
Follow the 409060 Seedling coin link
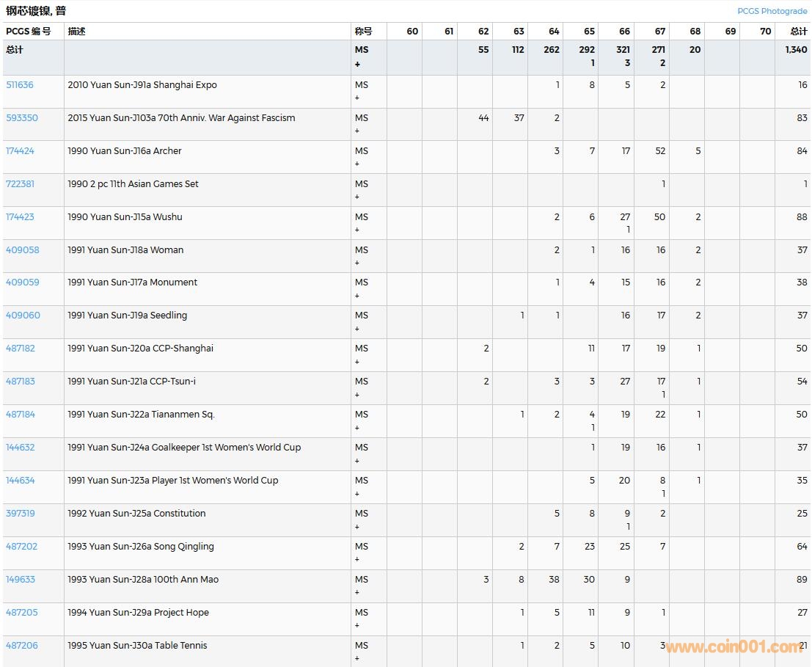tap(23, 316)
